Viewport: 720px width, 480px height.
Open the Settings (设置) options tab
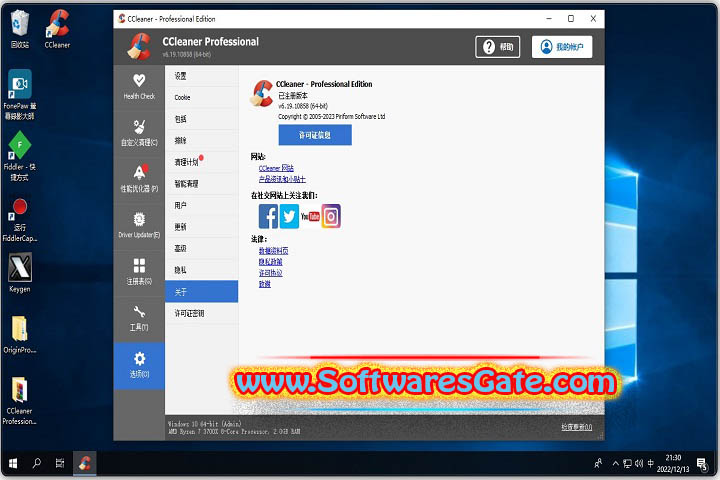[202, 76]
